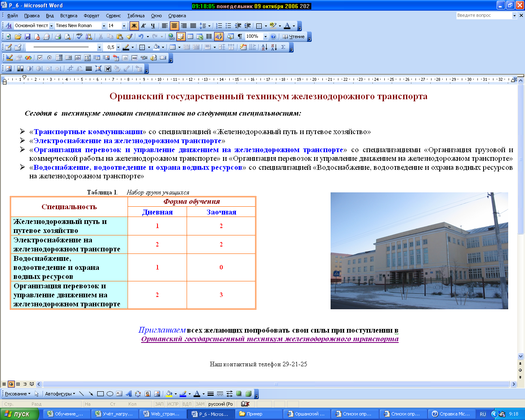Viewport: 525px width, 420px height.
Task: Open Microsoft Word Help question-mark icon
Action: (x=273, y=37)
